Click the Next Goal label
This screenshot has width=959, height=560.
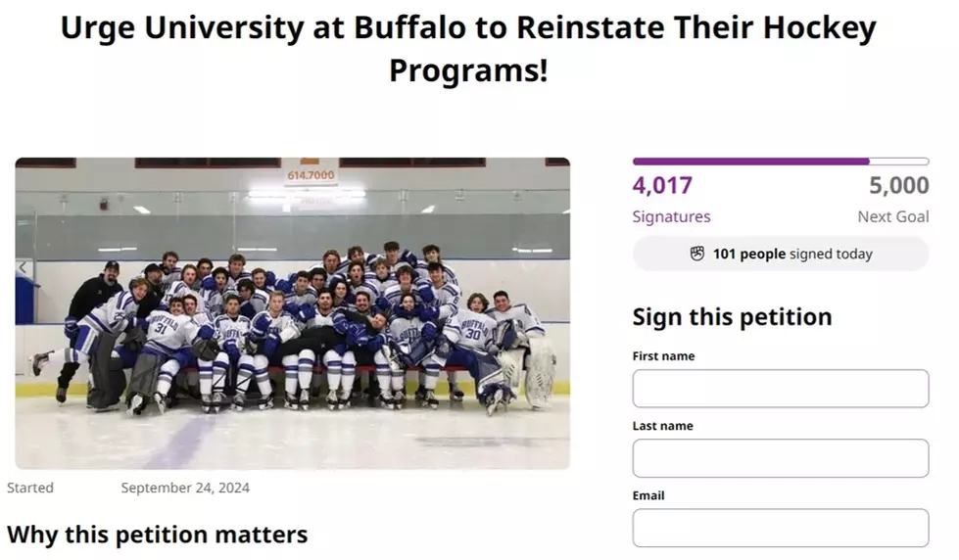coord(893,216)
